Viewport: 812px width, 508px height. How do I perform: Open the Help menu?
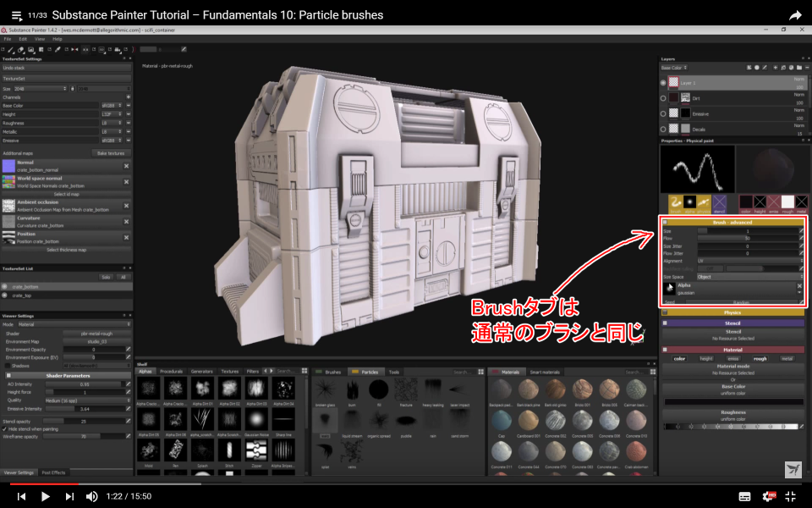pyautogui.click(x=58, y=39)
